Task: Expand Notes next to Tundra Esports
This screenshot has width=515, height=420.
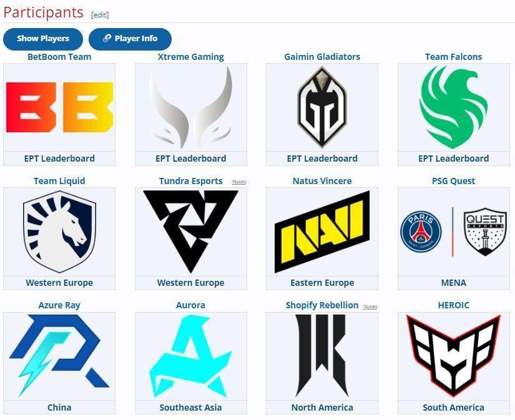Action: click(239, 182)
